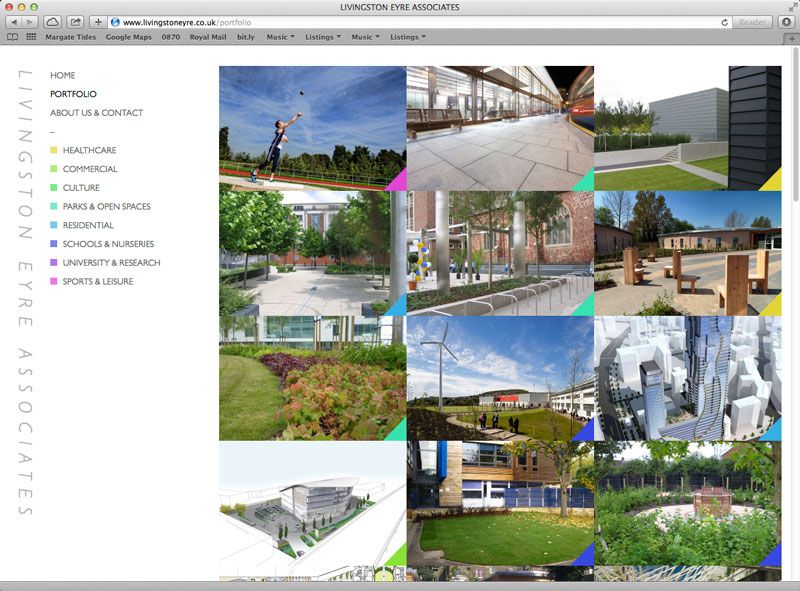The height and width of the screenshot is (591, 800).
Task: Open the bookmarks book icon
Action: (12, 37)
